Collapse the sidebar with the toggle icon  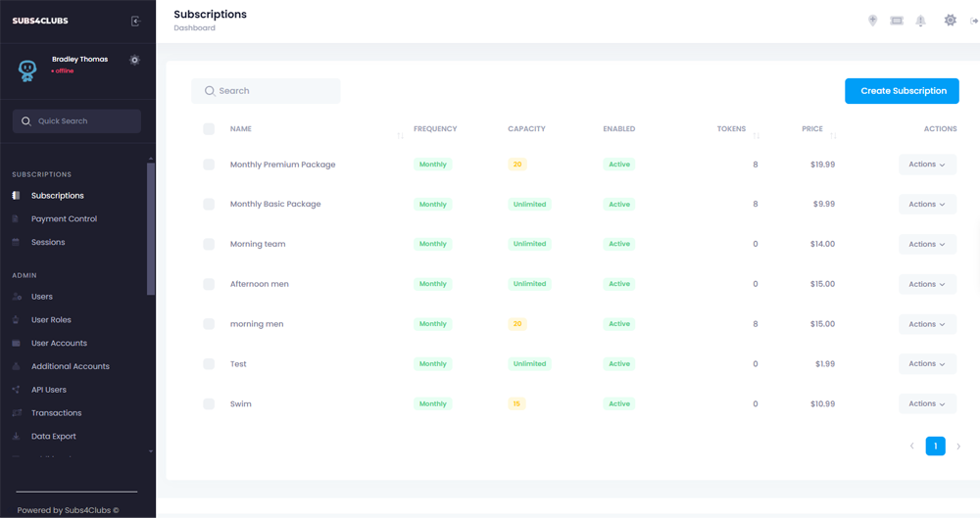click(x=135, y=21)
